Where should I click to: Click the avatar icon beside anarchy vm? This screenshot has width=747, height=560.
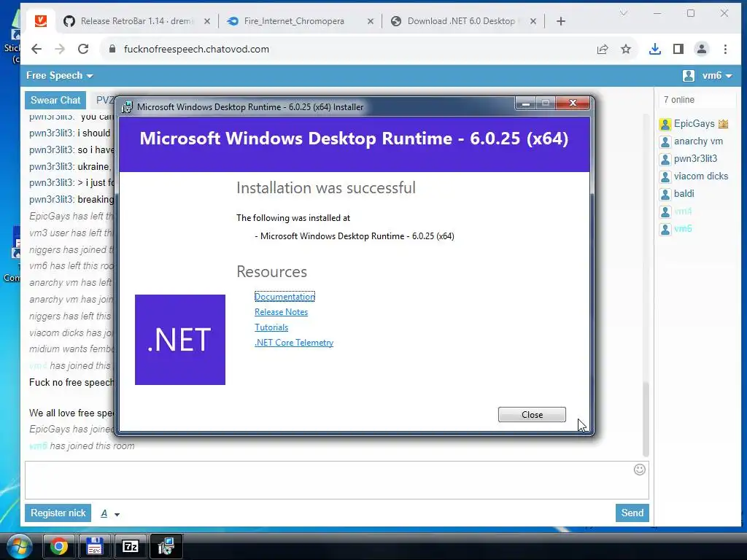pyautogui.click(x=665, y=142)
